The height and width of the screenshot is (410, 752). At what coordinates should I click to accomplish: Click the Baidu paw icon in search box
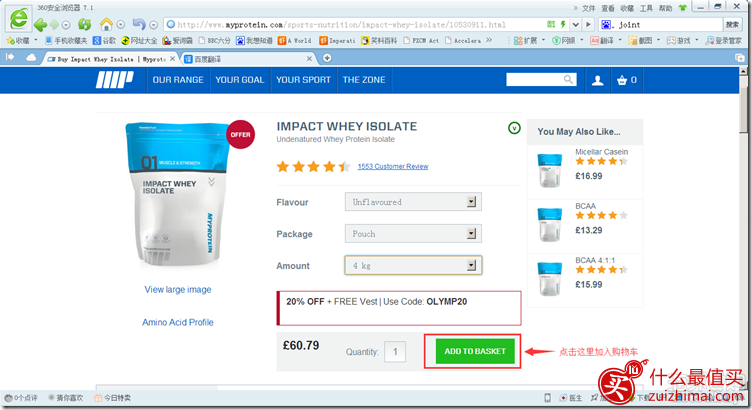point(606,24)
